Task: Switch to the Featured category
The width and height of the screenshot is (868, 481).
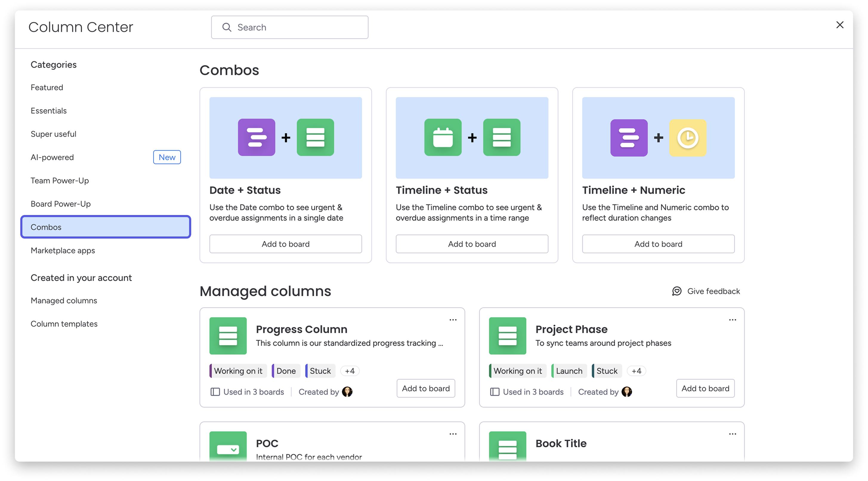Action: tap(47, 87)
